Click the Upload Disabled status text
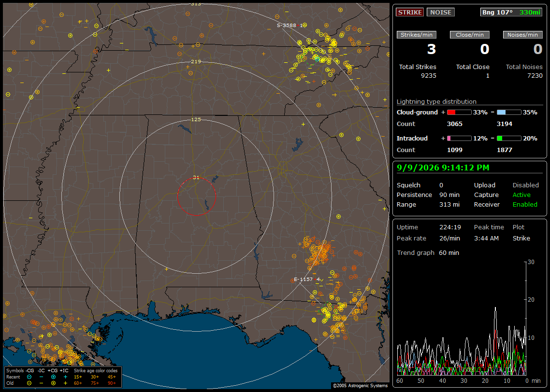 525,185
